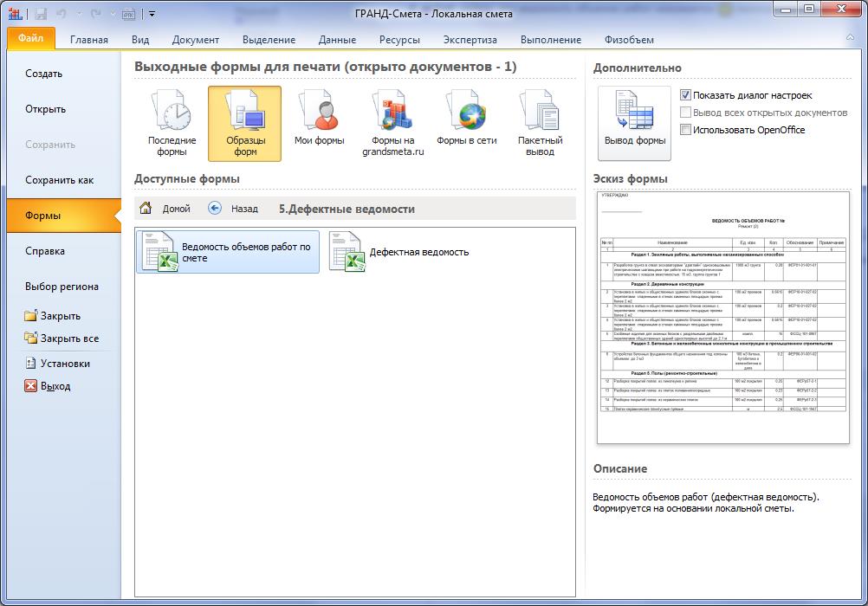Viewport: 868px width, 606px height.
Task: Select the Образцы форм icon
Action: (x=244, y=123)
